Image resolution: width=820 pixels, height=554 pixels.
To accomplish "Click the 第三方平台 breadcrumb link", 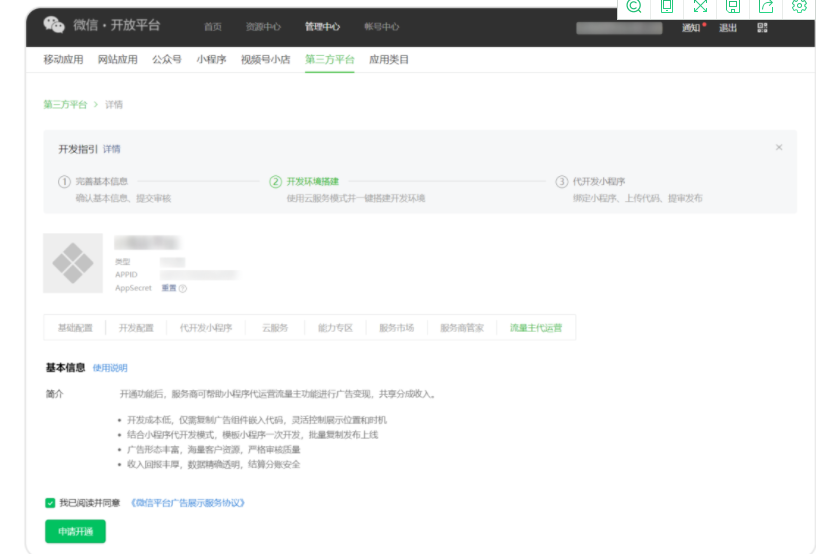I will [65, 105].
